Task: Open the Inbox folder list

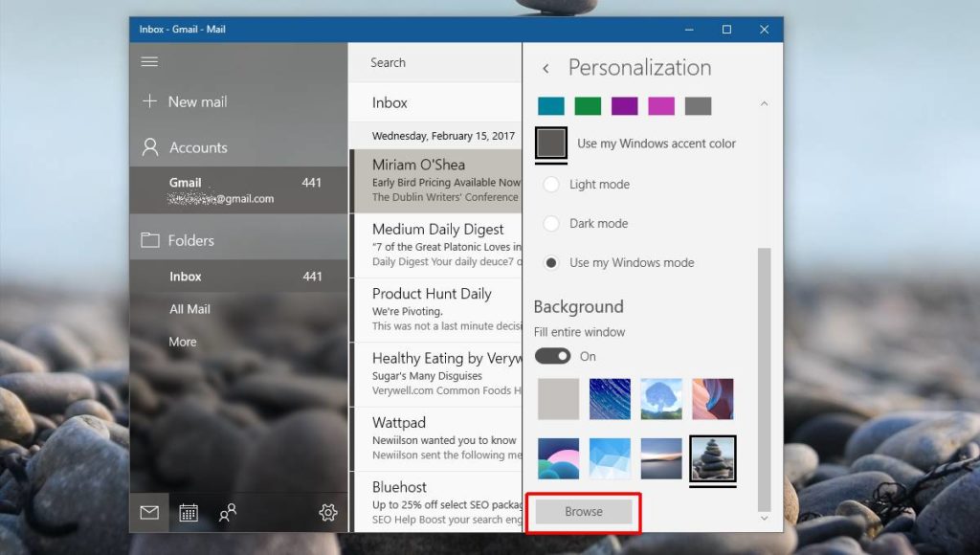Action: tap(186, 277)
